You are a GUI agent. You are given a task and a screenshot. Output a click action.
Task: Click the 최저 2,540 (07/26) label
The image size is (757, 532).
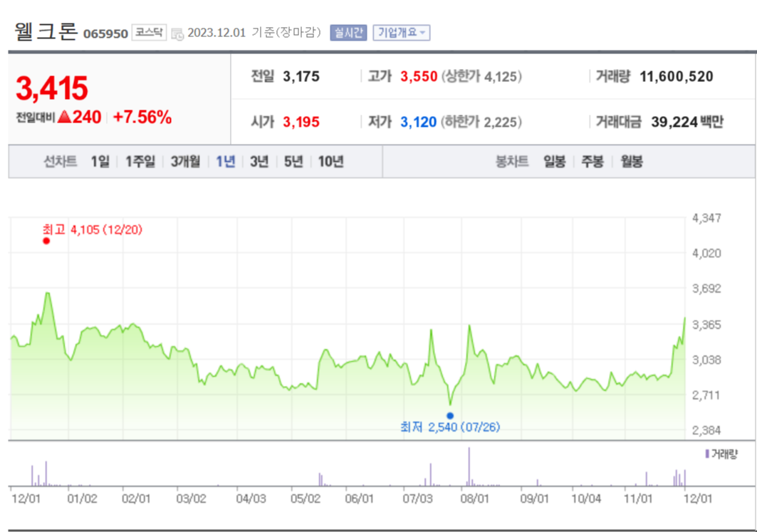point(450,427)
